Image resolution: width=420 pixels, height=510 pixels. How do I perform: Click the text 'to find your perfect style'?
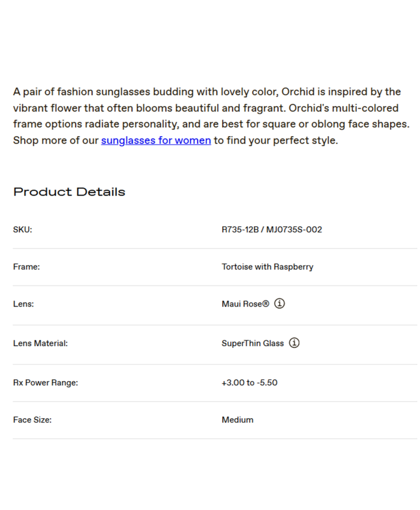(x=275, y=140)
